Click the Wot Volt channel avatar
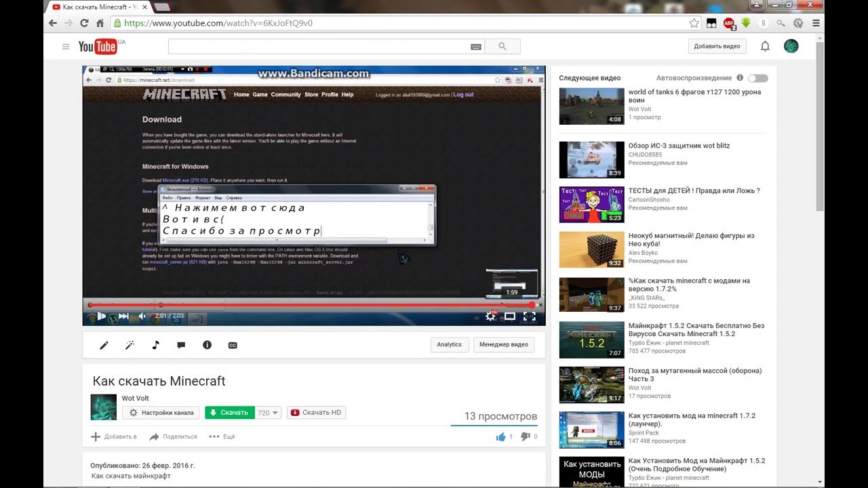Viewport: 868px width, 488px height. (104, 407)
